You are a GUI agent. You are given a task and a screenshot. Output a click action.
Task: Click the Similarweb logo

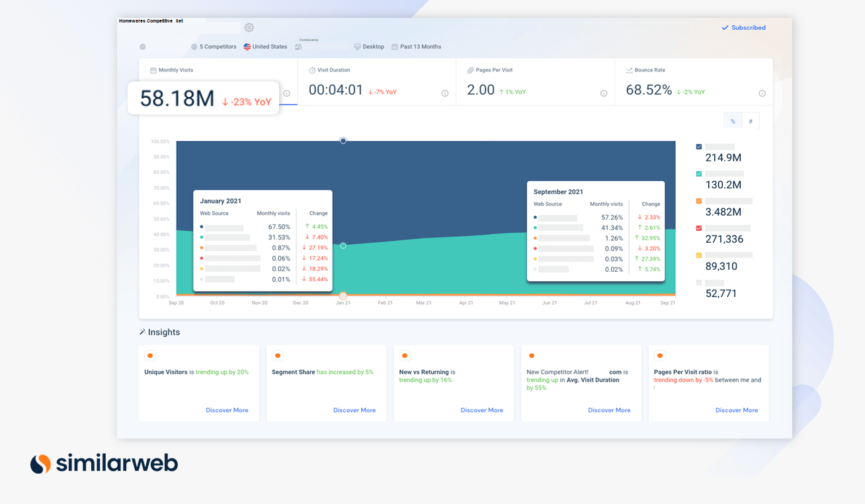tap(104, 463)
